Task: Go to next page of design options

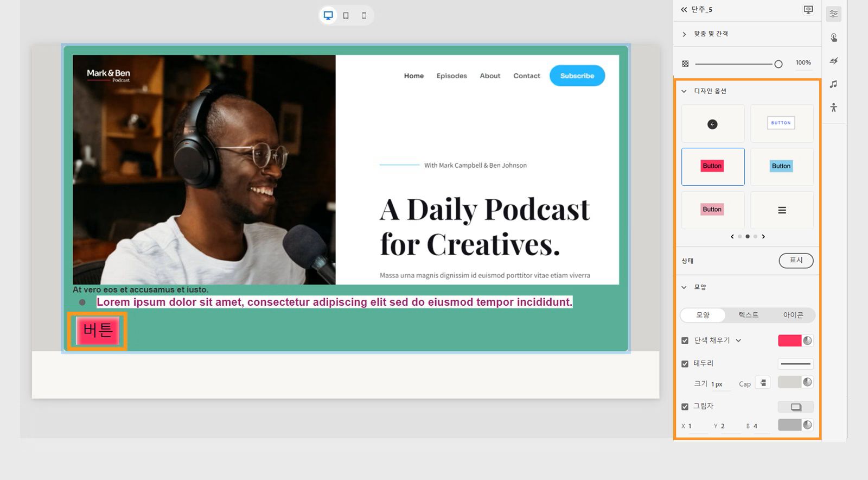Action: pos(763,236)
